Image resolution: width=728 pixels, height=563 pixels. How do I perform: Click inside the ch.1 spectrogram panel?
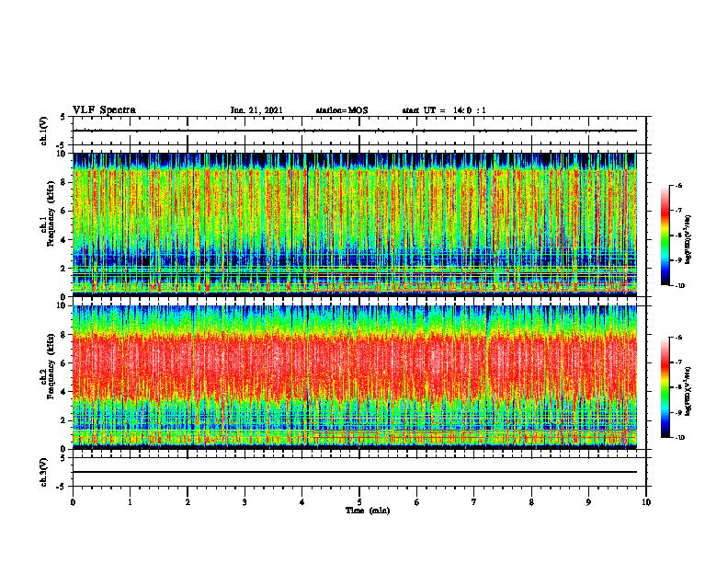tap(355, 224)
